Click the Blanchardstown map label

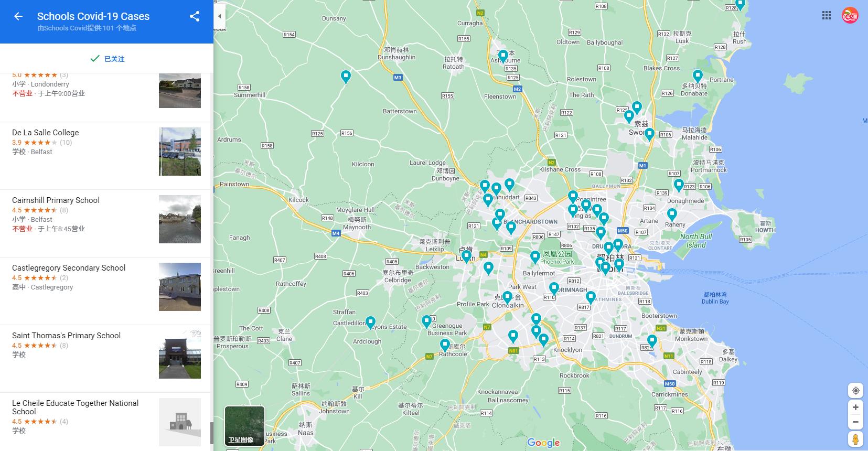[x=531, y=222]
